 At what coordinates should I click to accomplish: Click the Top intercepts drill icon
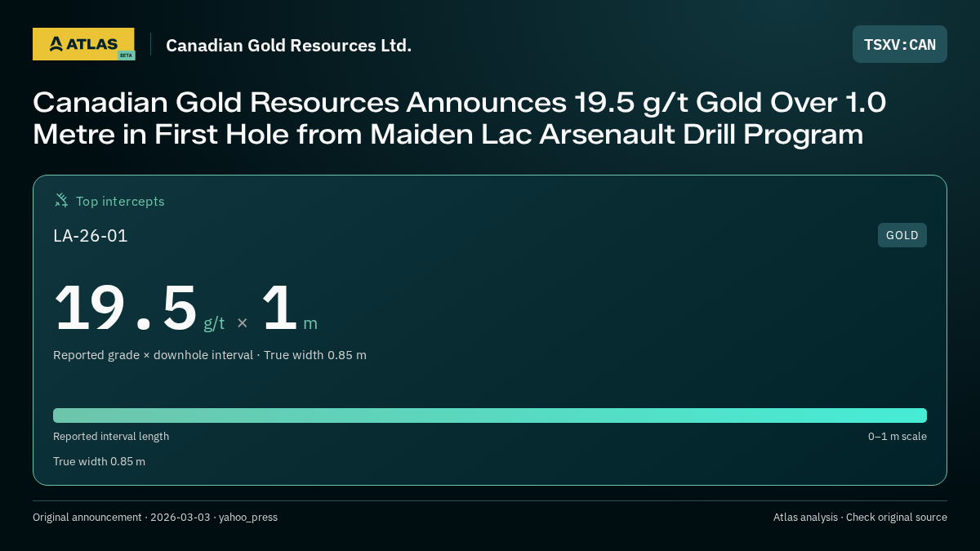tap(61, 200)
